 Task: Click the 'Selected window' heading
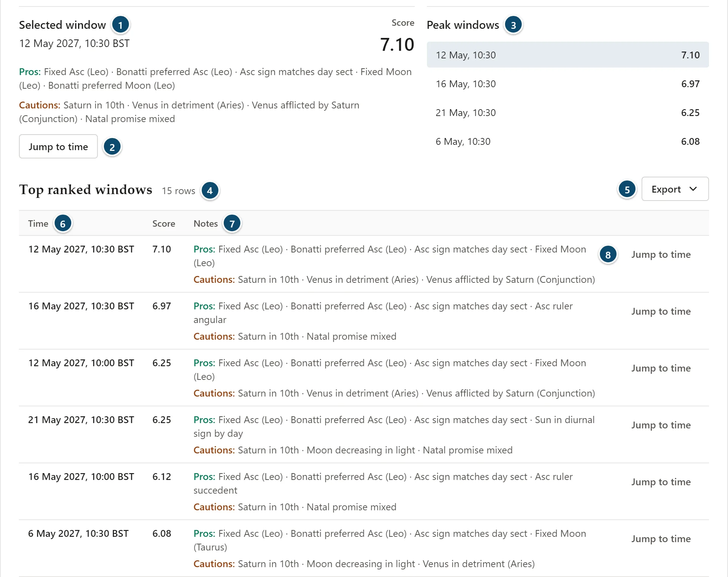(63, 25)
